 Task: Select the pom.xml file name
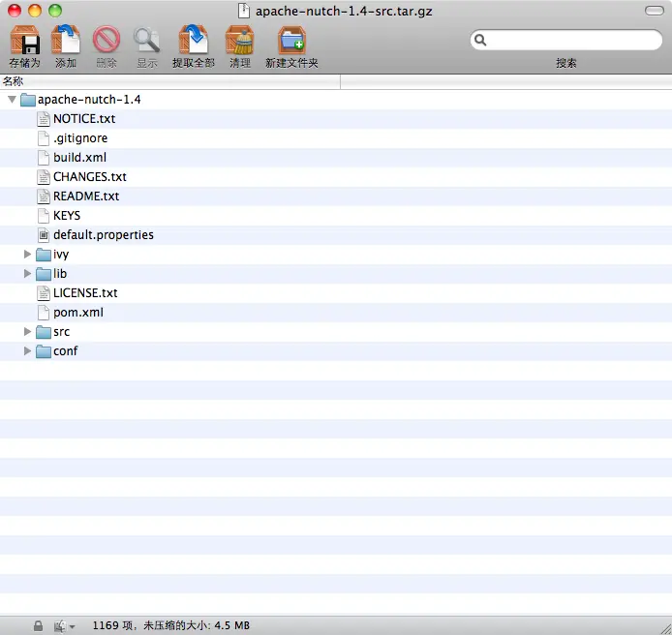[78, 313]
